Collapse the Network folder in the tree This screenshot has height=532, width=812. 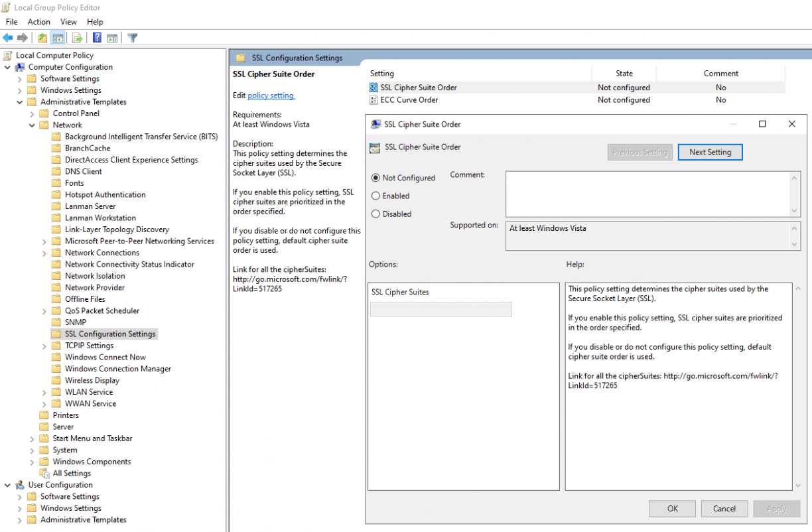tap(32, 125)
